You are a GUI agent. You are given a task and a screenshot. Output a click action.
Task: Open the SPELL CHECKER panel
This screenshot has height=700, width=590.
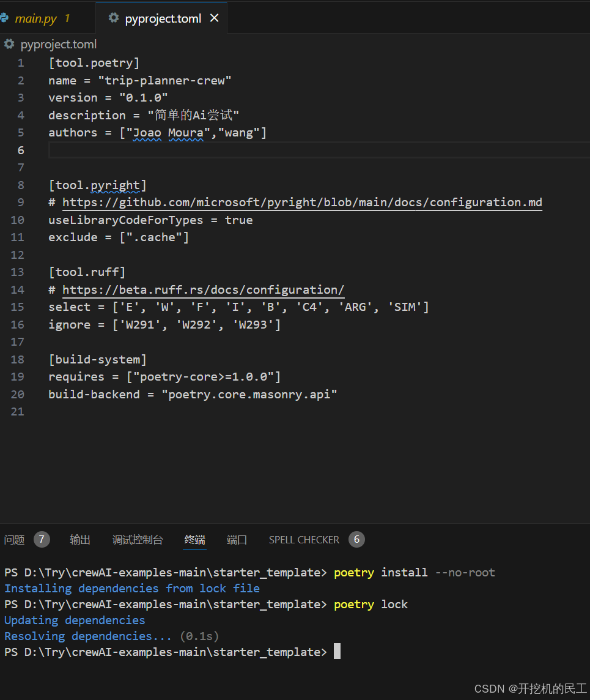[x=304, y=539]
